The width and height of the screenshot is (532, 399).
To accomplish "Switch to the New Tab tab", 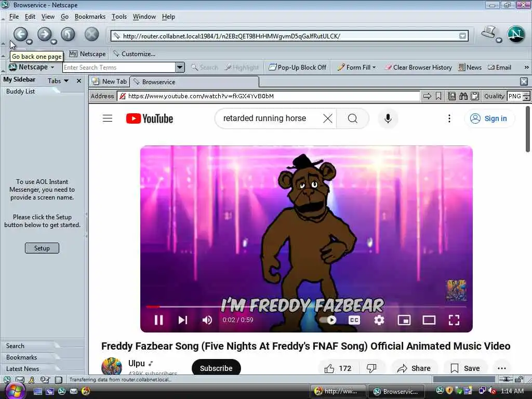I will click(110, 82).
